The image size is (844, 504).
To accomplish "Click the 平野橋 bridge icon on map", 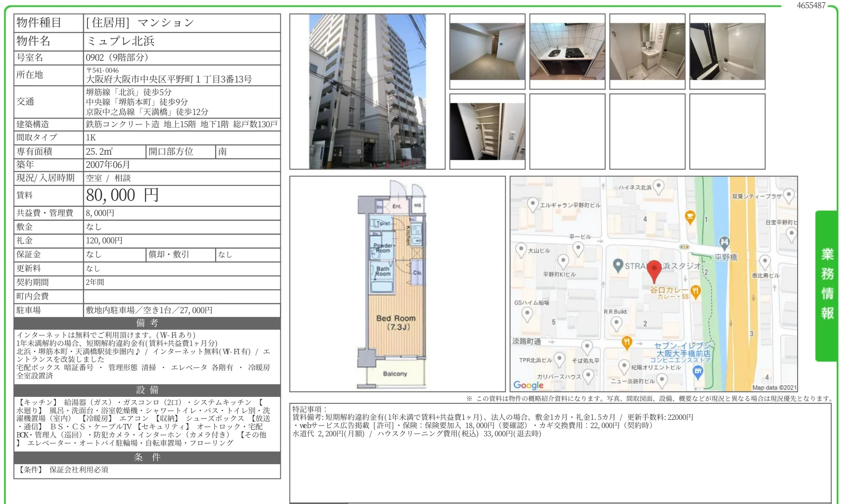I will 725,242.
